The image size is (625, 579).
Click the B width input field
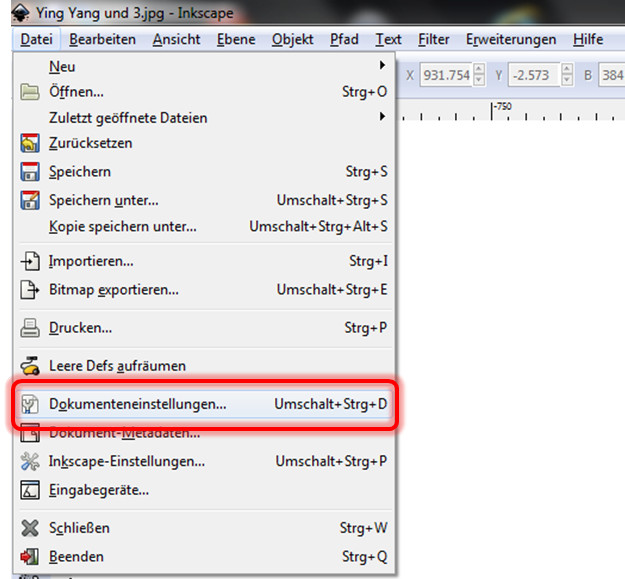(612, 75)
